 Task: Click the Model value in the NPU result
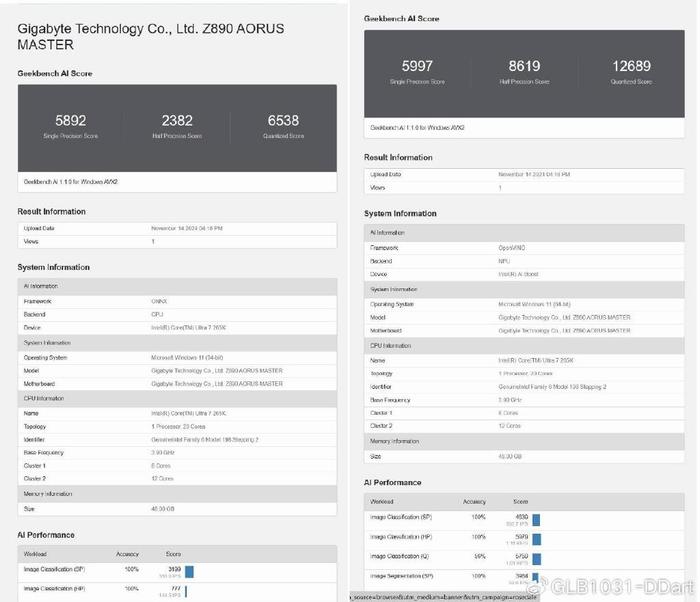point(564,318)
